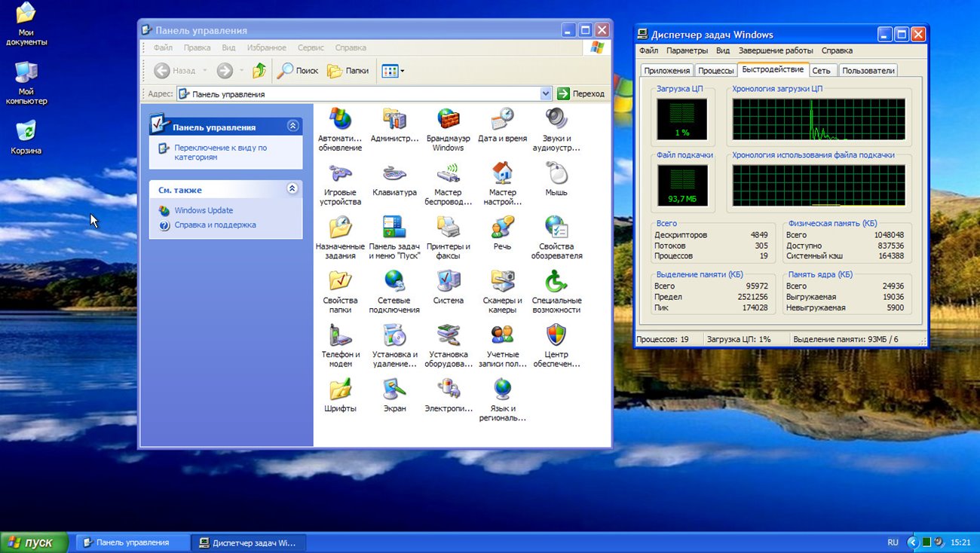980x553 pixels.
Task: Switch to the Пользователи tab
Action: click(x=868, y=70)
